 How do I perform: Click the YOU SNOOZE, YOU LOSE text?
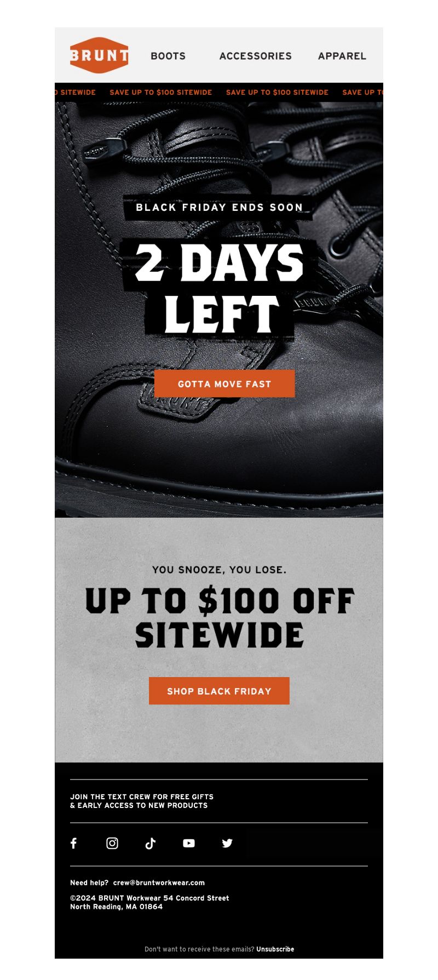219,570
